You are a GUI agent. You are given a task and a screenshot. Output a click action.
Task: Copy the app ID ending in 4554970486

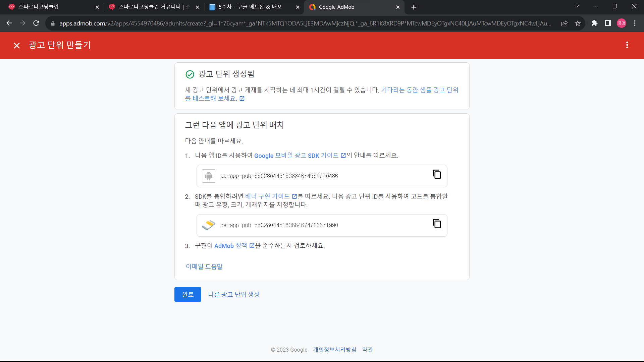437,175
